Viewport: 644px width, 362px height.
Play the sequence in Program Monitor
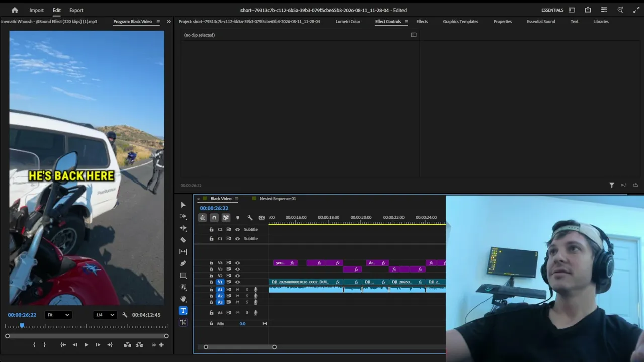pyautogui.click(x=86, y=345)
